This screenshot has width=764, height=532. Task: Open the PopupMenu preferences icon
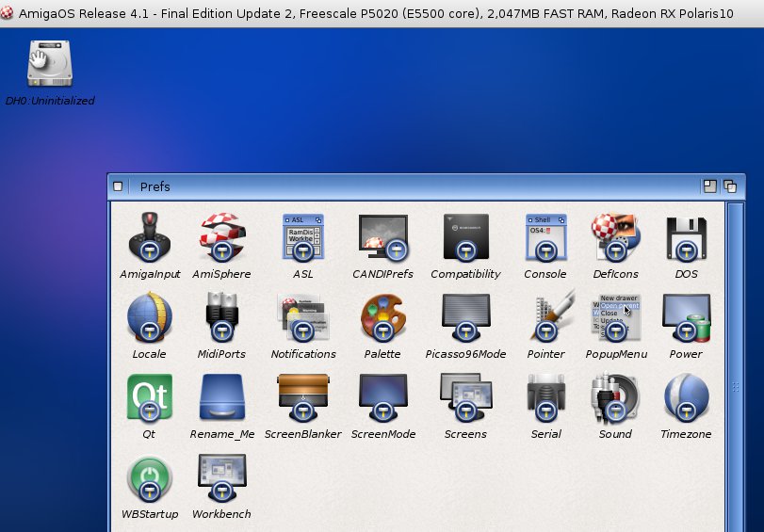tap(616, 316)
